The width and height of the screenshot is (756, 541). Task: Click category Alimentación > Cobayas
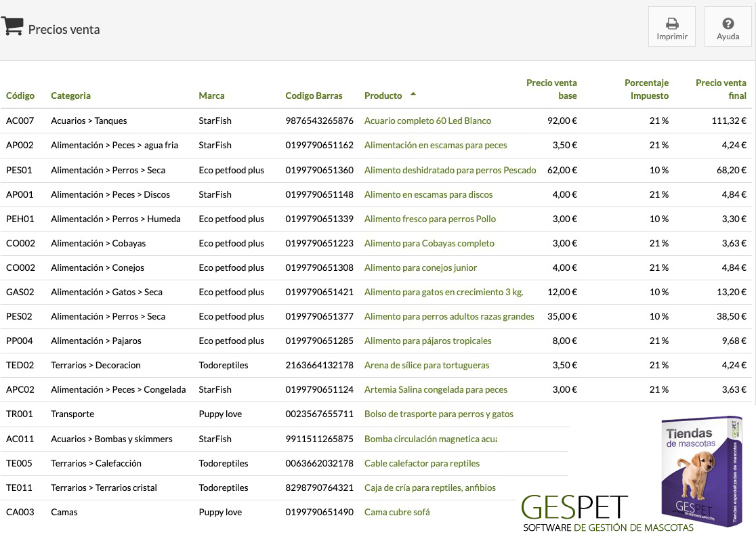pos(98,243)
